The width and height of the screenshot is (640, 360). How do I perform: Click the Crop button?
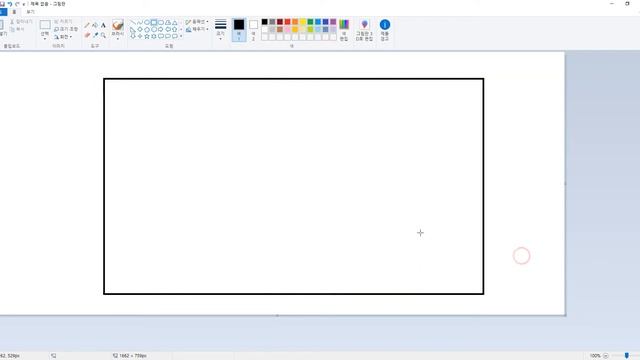pyautogui.click(x=63, y=21)
